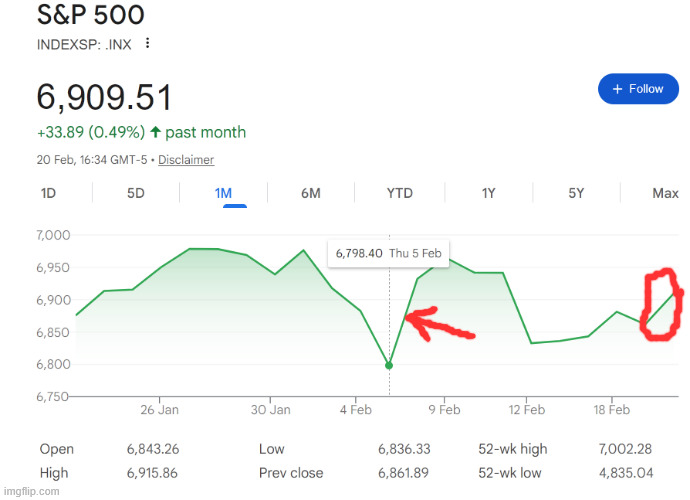Screen dimensions: 690x500
Task: Select the 1D range tab
Action: pos(48,193)
